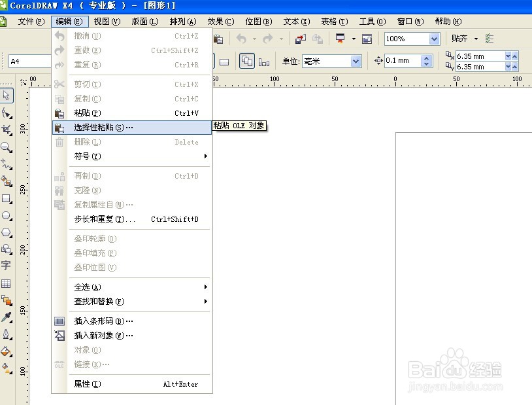Screen dimensions: 532x405
Task: Select the Crop tool
Action: pos(7,130)
